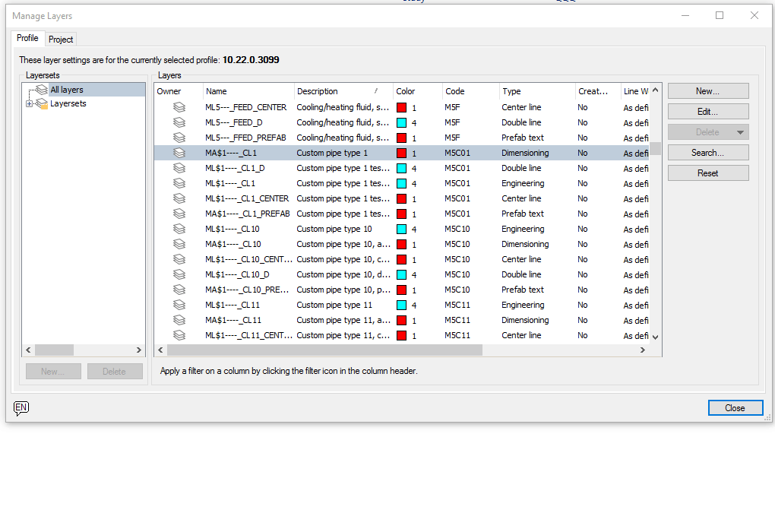Click the layer icon for MA$1----_CL1 row
775x532 pixels.
(x=179, y=153)
